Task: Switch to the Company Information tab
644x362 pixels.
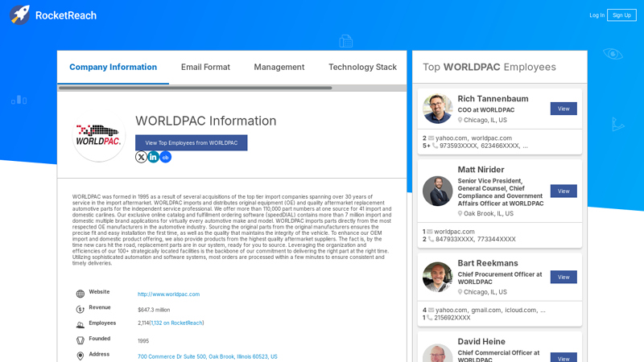Action: tap(113, 67)
